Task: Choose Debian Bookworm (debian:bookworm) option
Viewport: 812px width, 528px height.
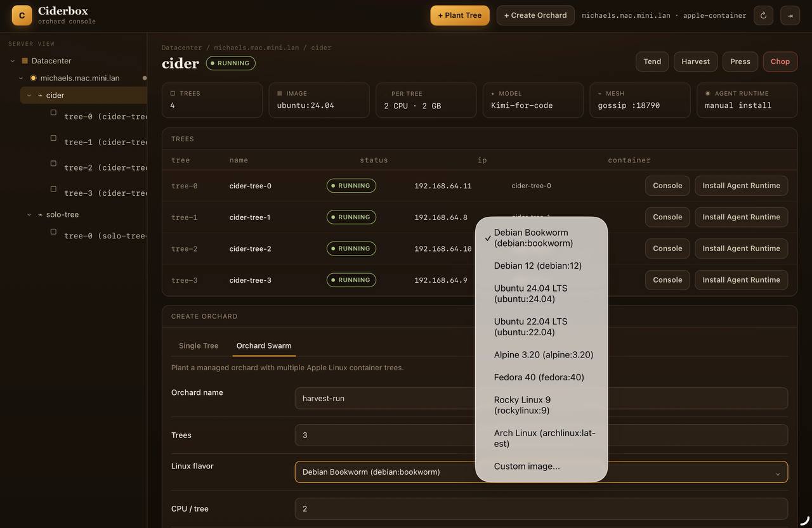Action: click(x=541, y=238)
